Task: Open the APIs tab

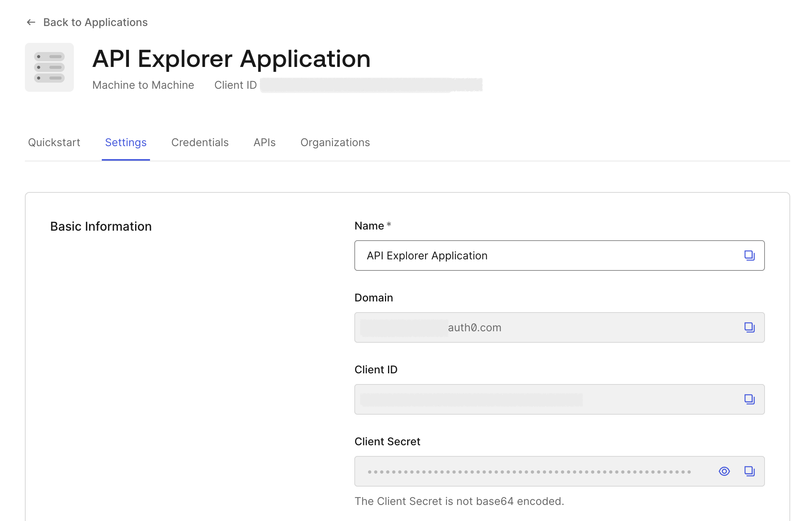Action: pyautogui.click(x=264, y=142)
